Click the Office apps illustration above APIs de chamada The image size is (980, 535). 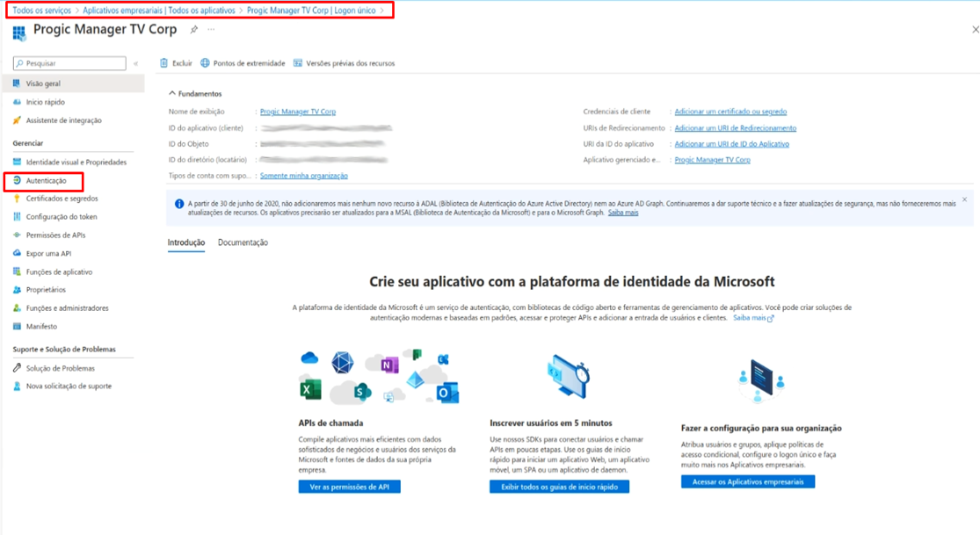coord(380,378)
